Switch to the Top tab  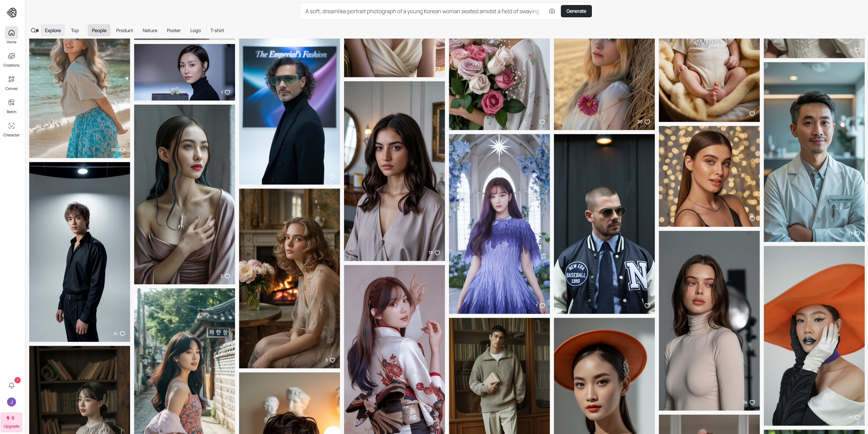click(x=75, y=30)
